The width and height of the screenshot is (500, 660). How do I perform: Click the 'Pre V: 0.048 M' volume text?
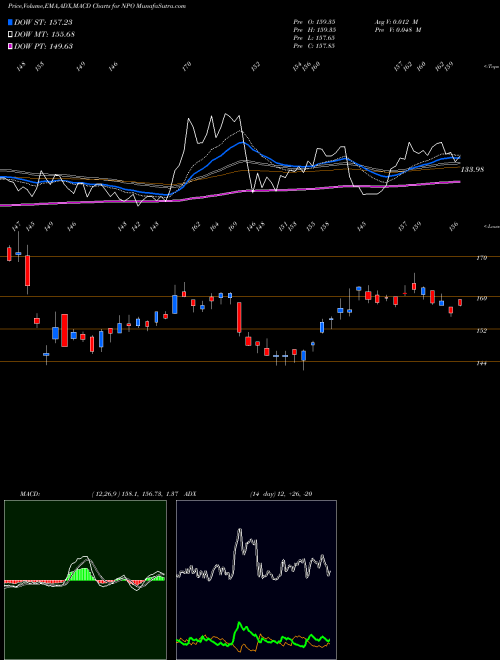click(398, 30)
